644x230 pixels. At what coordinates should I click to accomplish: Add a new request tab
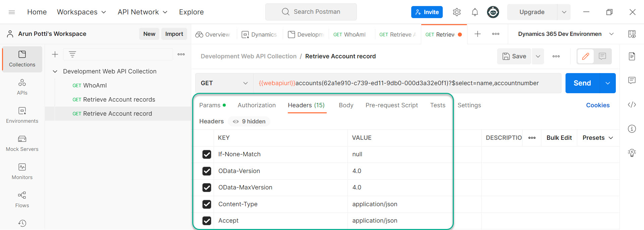coord(478,34)
